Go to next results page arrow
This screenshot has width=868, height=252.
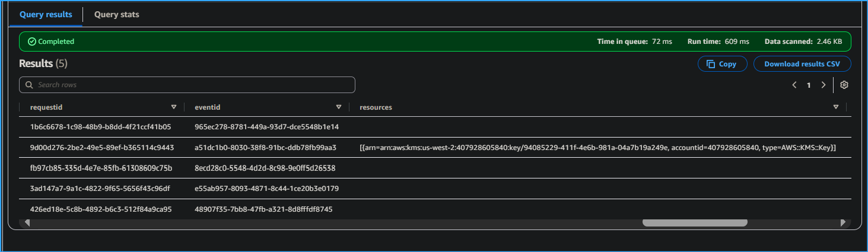click(823, 85)
